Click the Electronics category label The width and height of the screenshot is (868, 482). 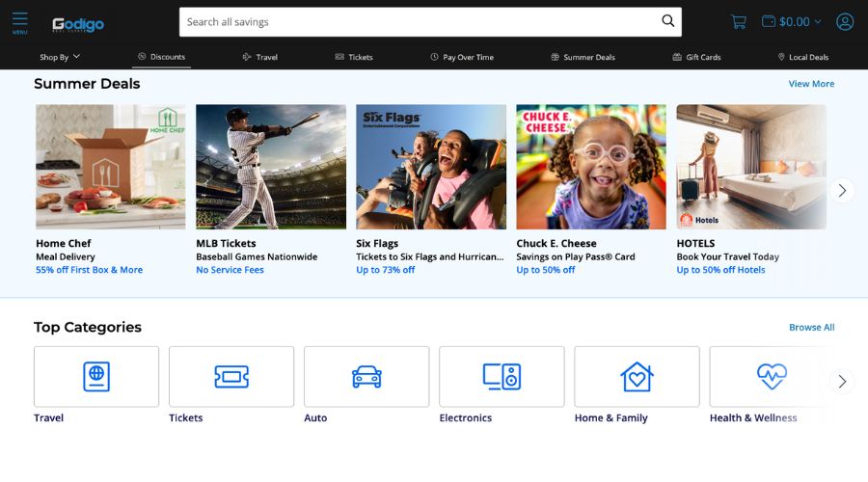[466, 417]
